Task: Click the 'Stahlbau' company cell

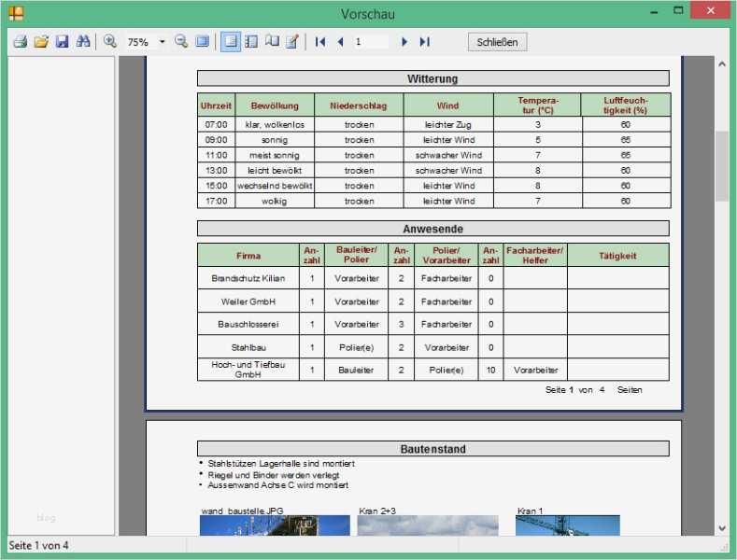Action: point(248,347)
